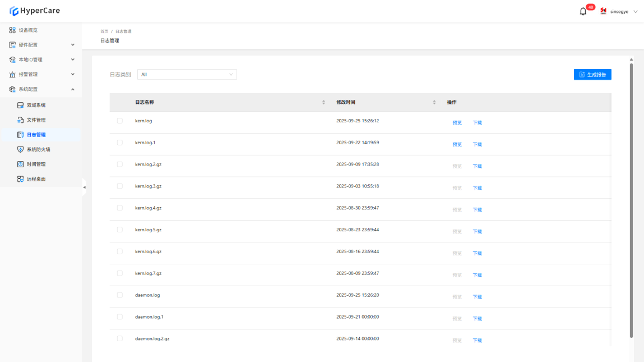The image size is (644, 362).
Task: Click the 设备概览 sidebar icon
Action: pos(12,30)
